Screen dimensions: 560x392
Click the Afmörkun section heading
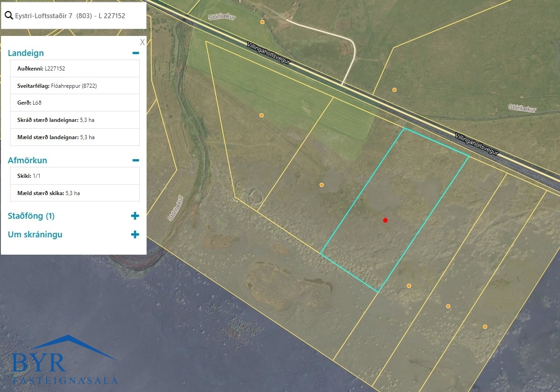(27, 160)
